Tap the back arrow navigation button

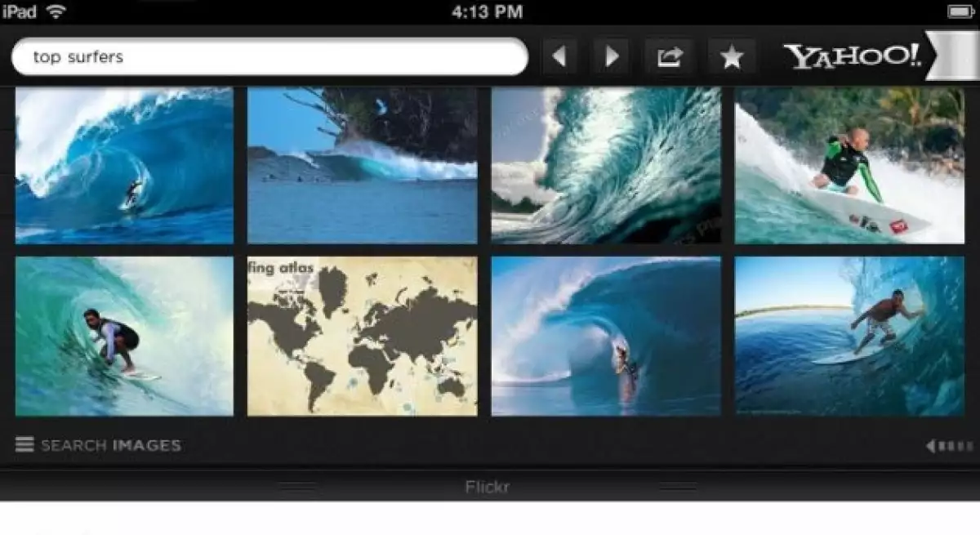point(559,56)
